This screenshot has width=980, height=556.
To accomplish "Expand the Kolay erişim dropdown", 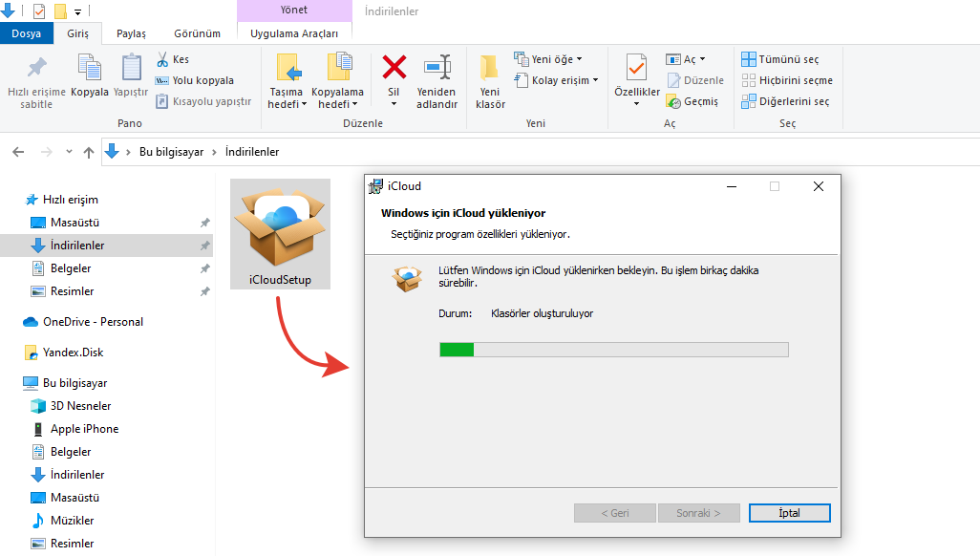I will [556, 80].
